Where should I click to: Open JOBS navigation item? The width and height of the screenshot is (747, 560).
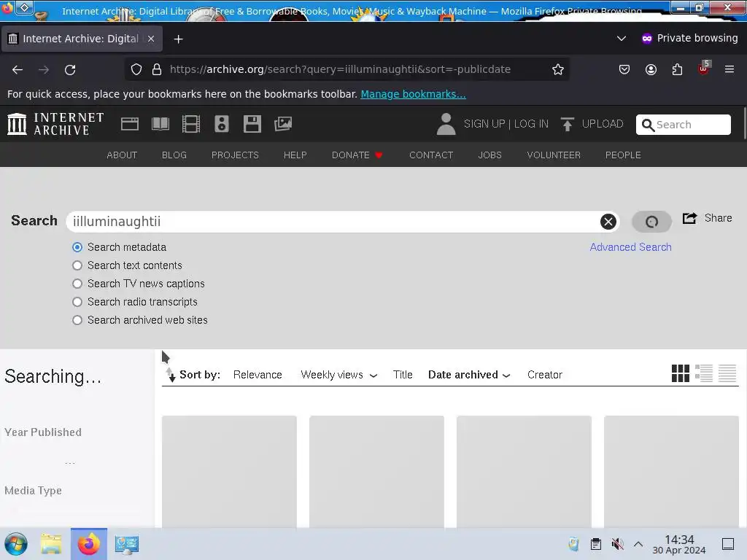[x=489, y=155]
